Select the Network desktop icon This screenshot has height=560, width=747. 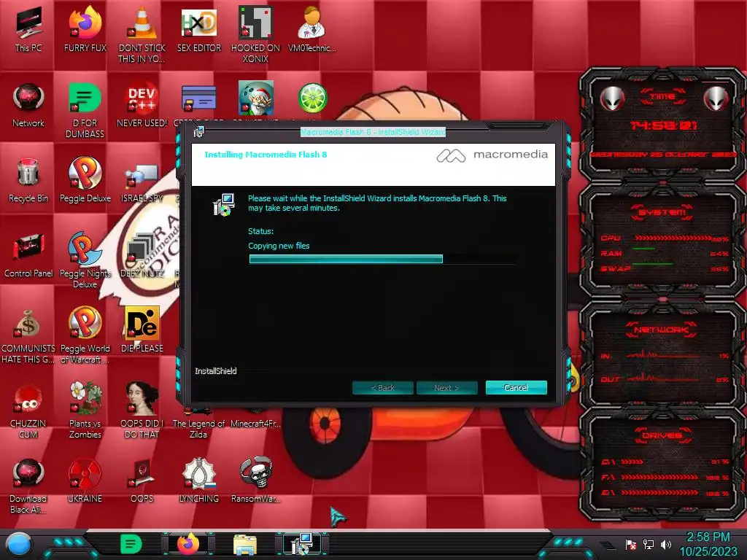point(28,105)
